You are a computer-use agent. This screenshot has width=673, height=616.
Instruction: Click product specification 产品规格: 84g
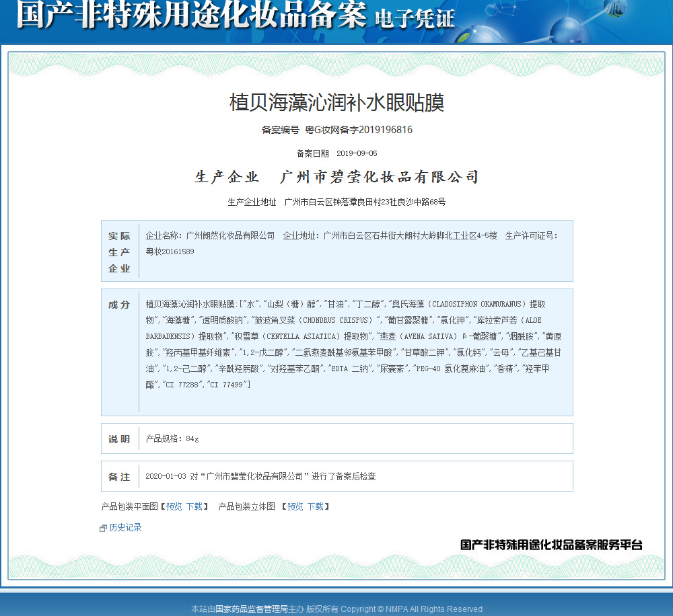click(x=172, y=439)
